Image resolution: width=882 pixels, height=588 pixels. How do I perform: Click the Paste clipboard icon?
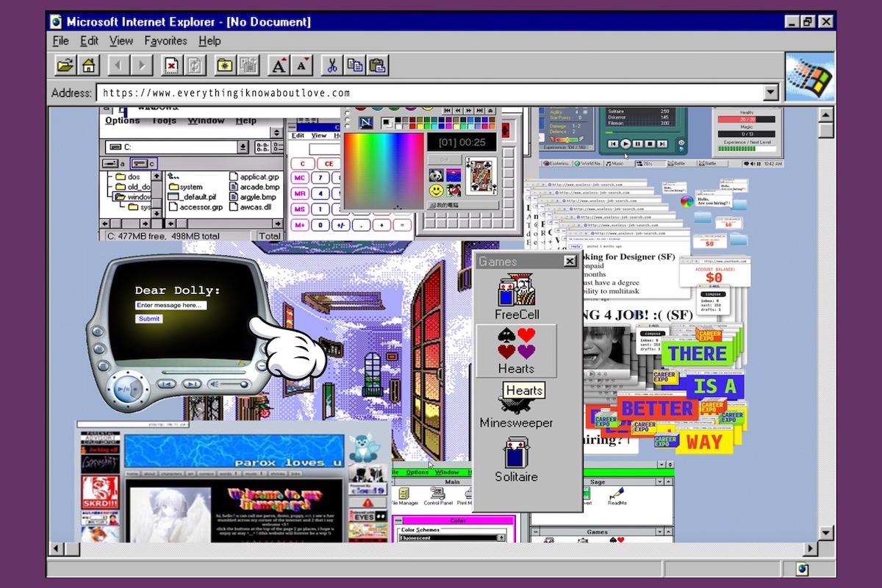378,65
